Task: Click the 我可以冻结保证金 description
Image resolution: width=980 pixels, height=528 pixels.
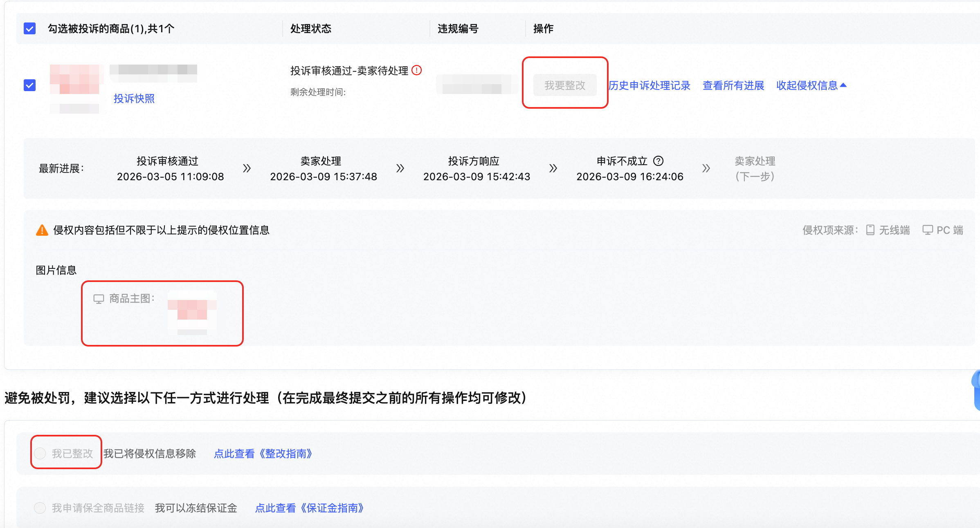Action: pos(196,508)
